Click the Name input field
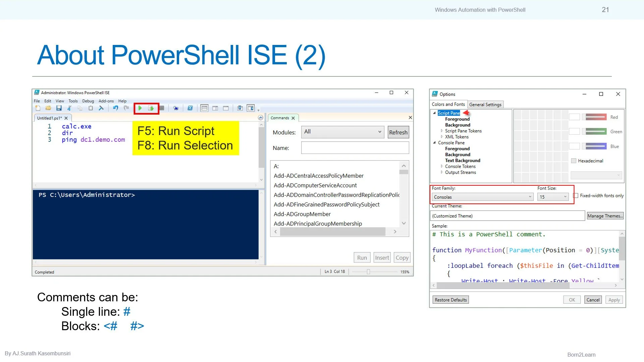 click(x=355, y=148)
